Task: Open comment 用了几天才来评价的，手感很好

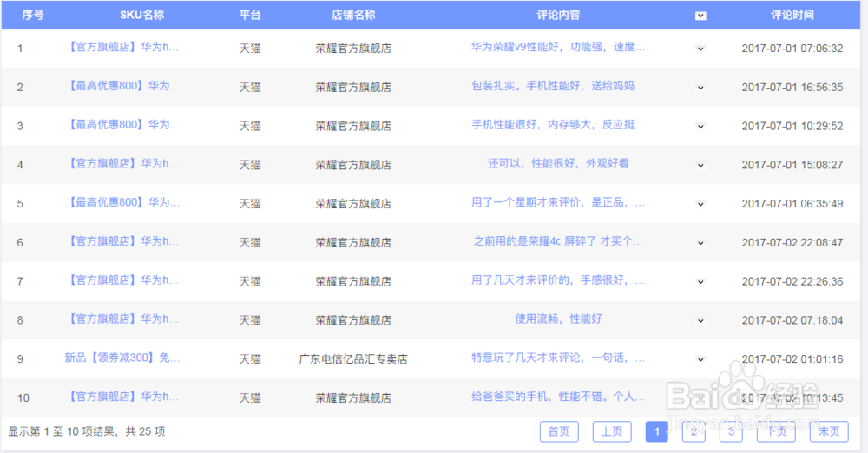Action: [558, 279]
